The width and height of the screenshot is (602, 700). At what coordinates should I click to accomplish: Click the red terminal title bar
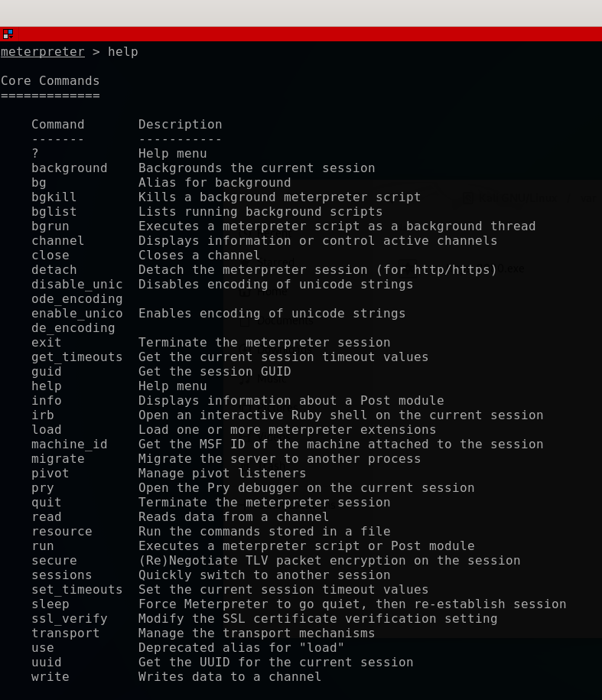(x=301, y=34)
